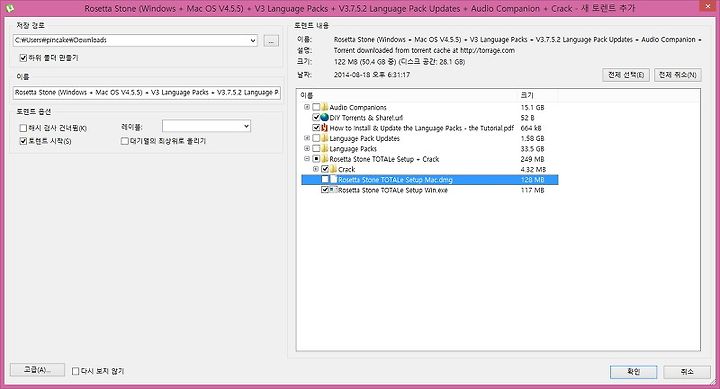Toggle the create subfolder checkbox
Viewport: 720px width, 389px height.
[23, 58]
